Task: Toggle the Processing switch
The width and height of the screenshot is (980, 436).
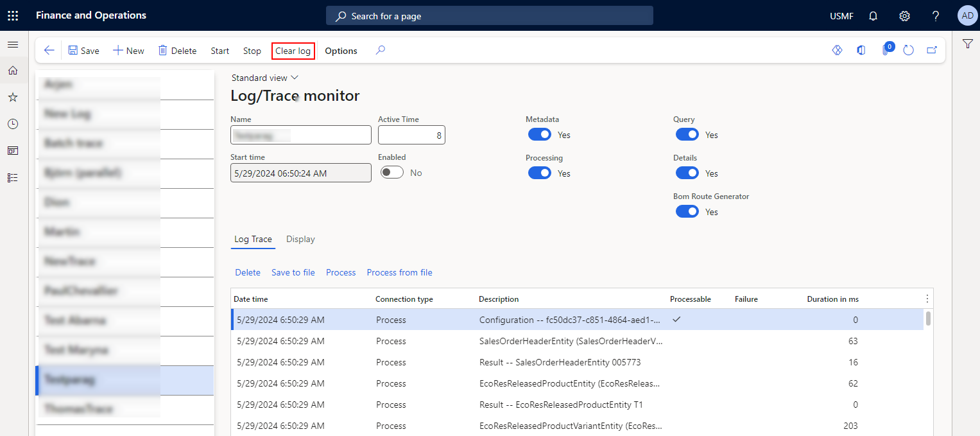Action: click(540, 173)
